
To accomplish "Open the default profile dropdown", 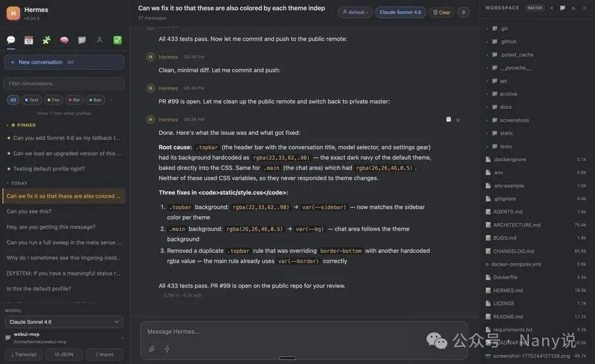I will tap(354, 13).
